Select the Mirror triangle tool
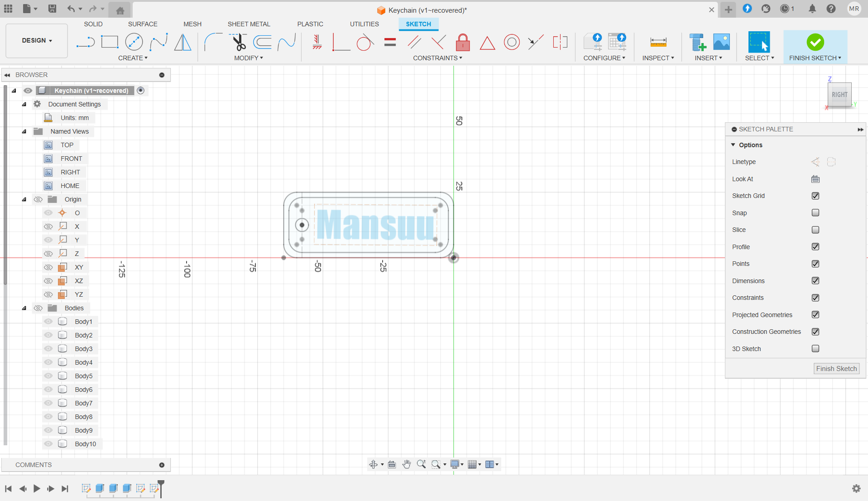Screen dimensions: 868x501 [x=183, y=42]
